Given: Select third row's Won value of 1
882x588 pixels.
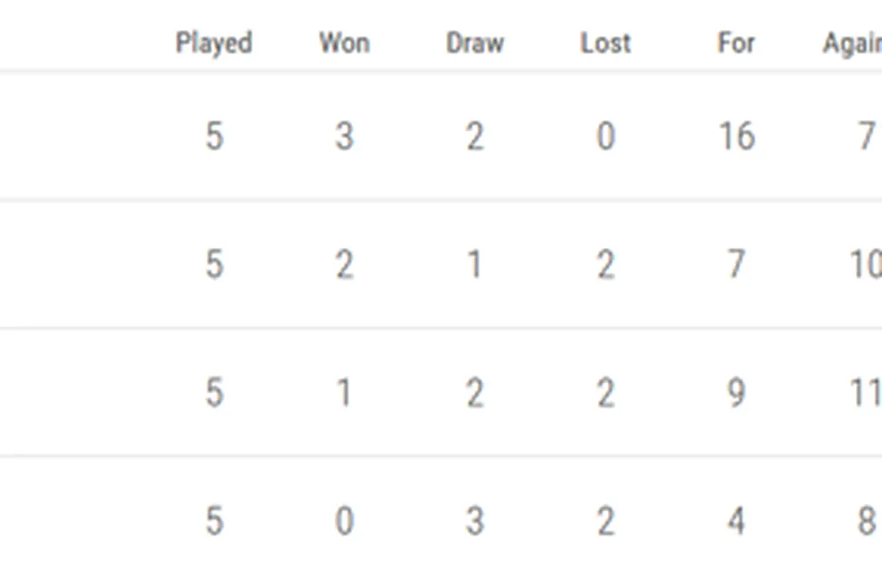Looking at the screenshot, I should tap(344, 393).
